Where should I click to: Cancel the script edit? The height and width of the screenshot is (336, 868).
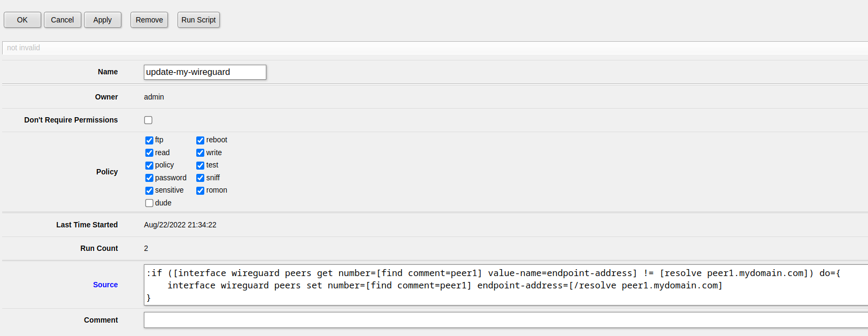(x=63, y=20)
